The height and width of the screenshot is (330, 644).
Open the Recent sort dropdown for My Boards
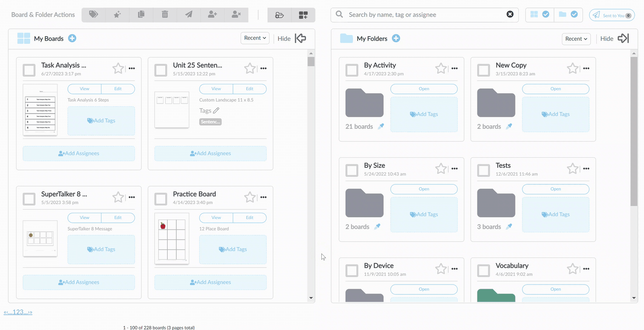(x=255, y=38)
